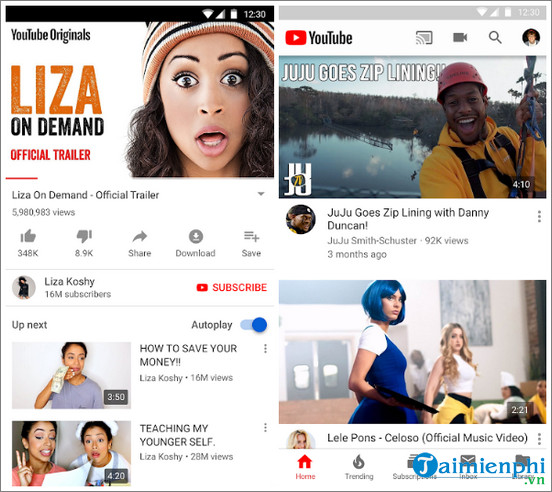Screen dimensions: 552x492
Task: Click the red video progress bar
Action: click(22, 178)
